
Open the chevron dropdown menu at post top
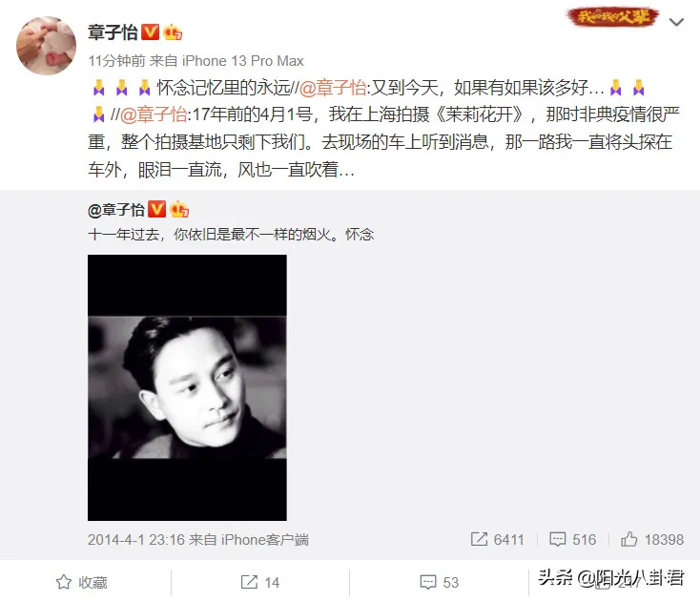pos(676,22)
